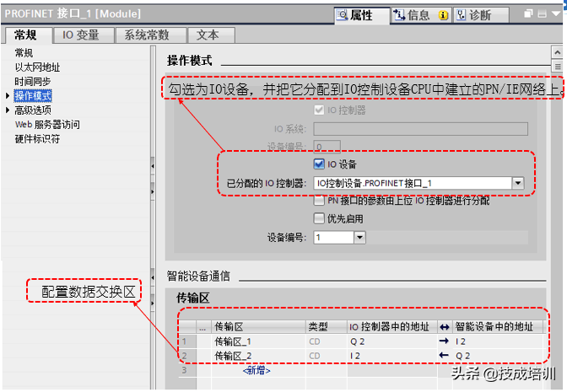Collapse the inspector with the down arrow icon
Image resolution: width=567 pixels, height=392 pixels.
[556, 13]
